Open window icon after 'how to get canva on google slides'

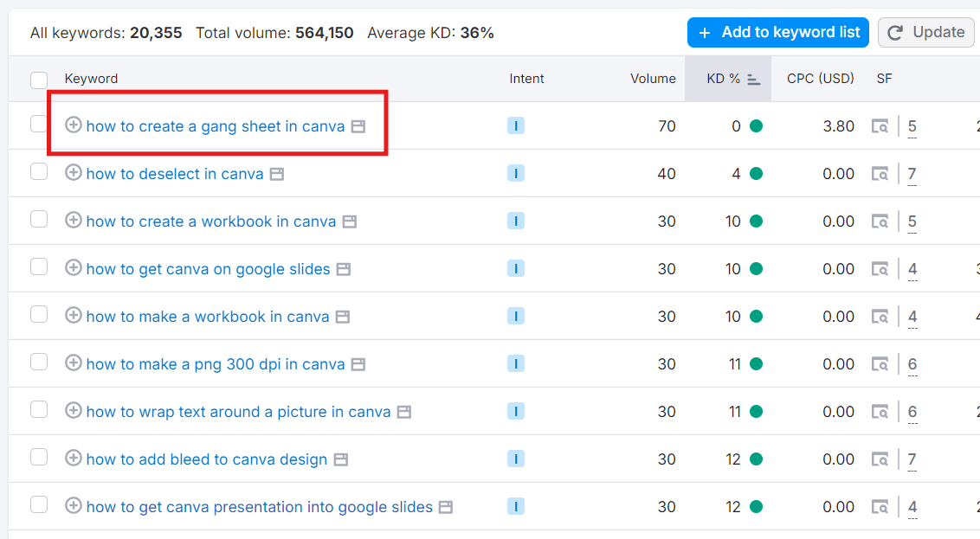(x=343, y=269)
